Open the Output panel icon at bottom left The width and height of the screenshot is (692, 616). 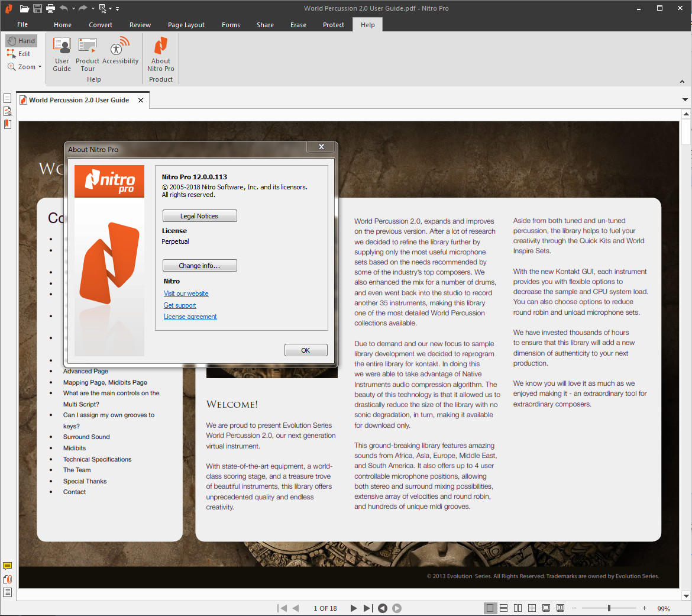[x=8, y=592]
